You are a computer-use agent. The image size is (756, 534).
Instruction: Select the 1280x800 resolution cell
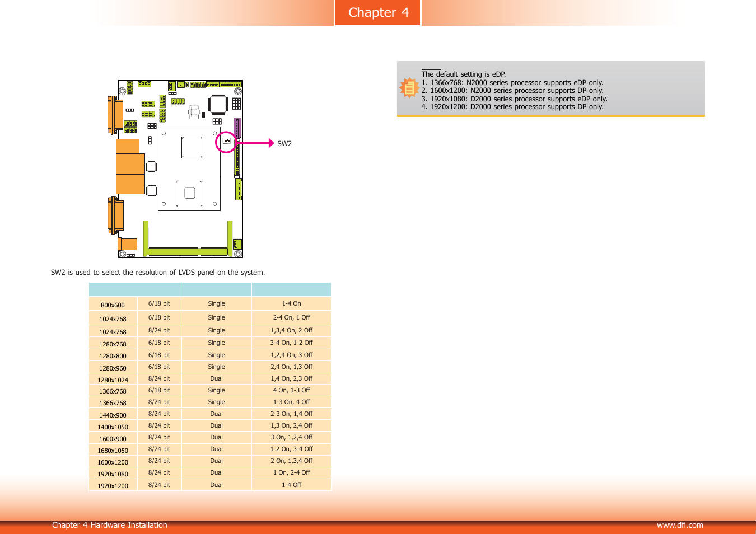[x=113, y=356]
